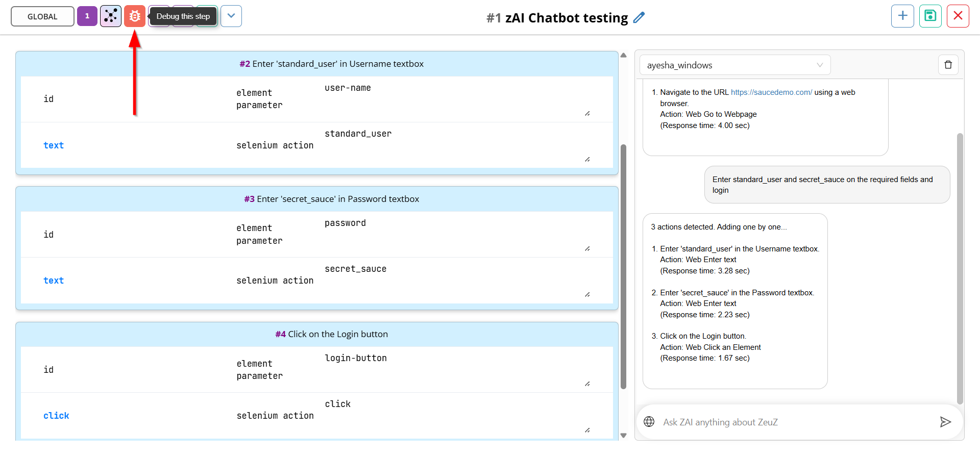This screenshot has width=980, height=458.
Task: Select the #4 Click on the Login button header
Action: [317, 334]
